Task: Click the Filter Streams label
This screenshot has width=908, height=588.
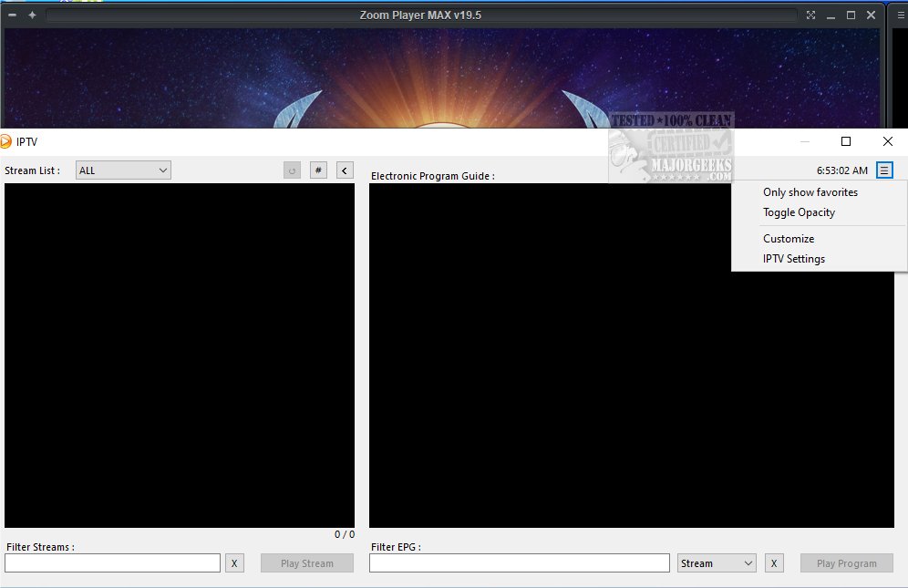Action: click(40, 547)
